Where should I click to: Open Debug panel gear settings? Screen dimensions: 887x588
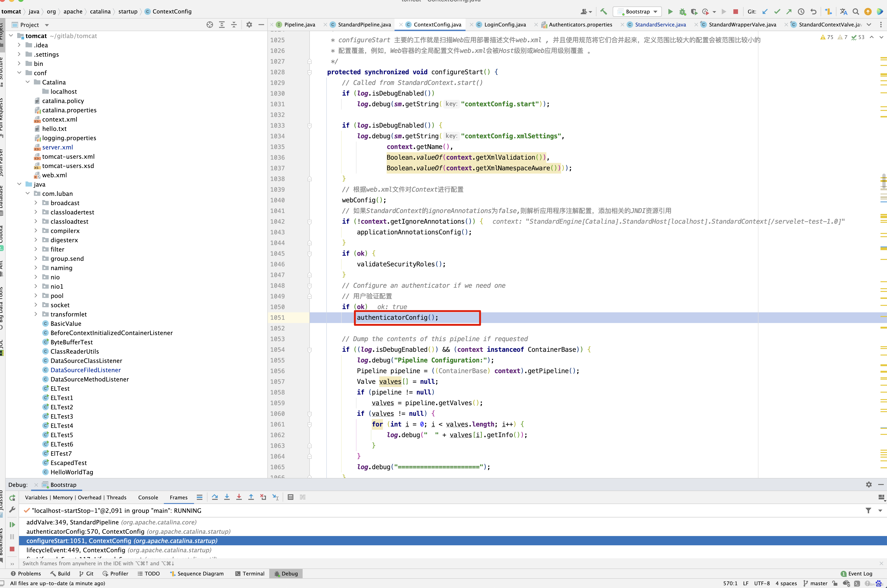(x=869, y=485)
